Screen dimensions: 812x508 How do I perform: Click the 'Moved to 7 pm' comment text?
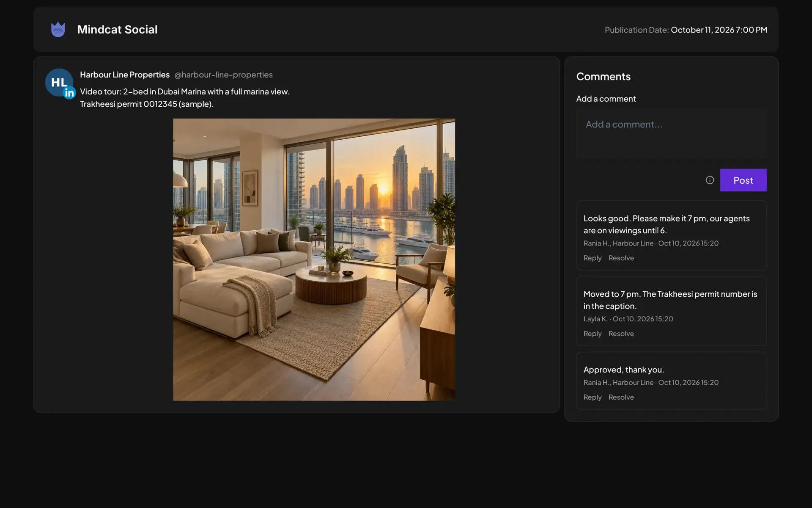[670, 300]
